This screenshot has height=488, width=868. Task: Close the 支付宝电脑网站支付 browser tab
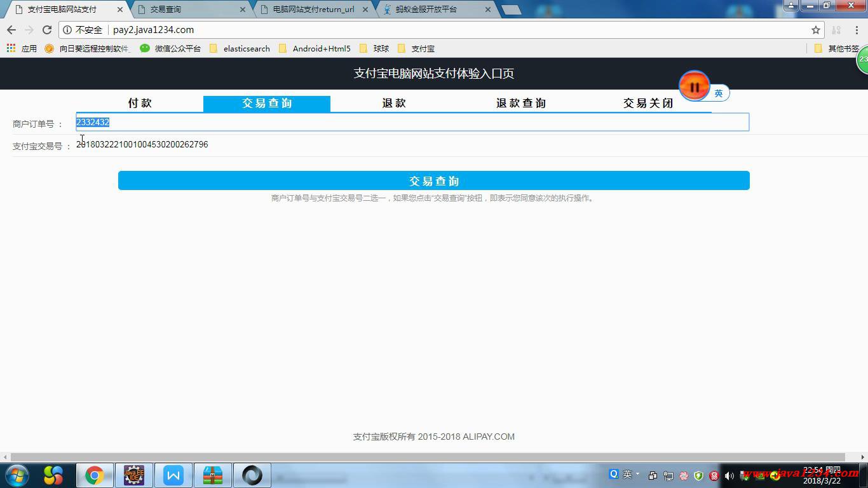120,10
